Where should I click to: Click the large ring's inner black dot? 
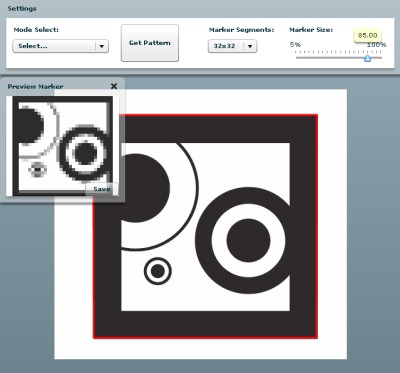coord(248,240)
